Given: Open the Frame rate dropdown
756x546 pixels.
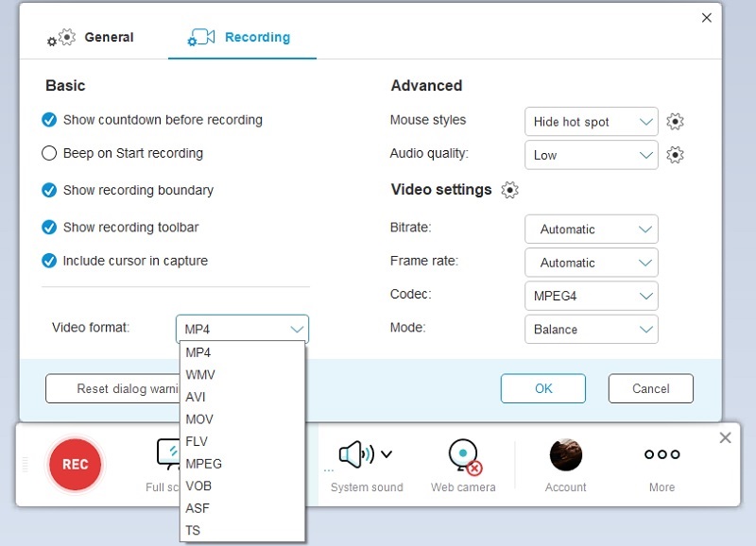Looking at the screenshot, I should 592,263.
